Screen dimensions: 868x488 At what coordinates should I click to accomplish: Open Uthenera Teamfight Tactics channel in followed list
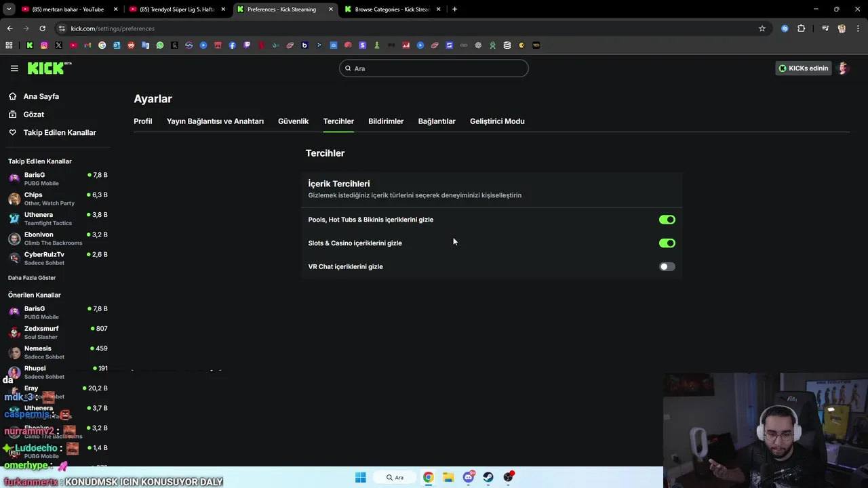(58, 218)
